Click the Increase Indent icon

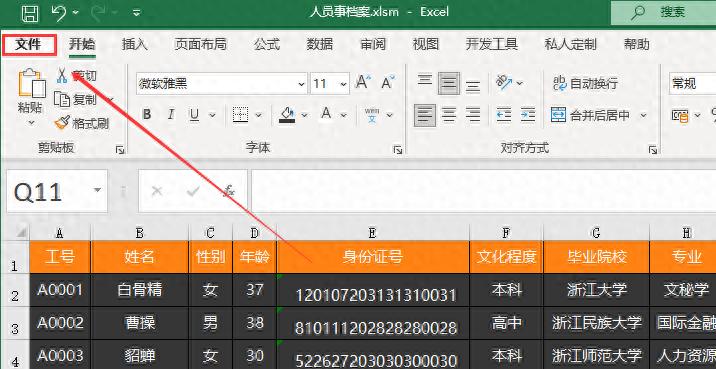(528, 115)
